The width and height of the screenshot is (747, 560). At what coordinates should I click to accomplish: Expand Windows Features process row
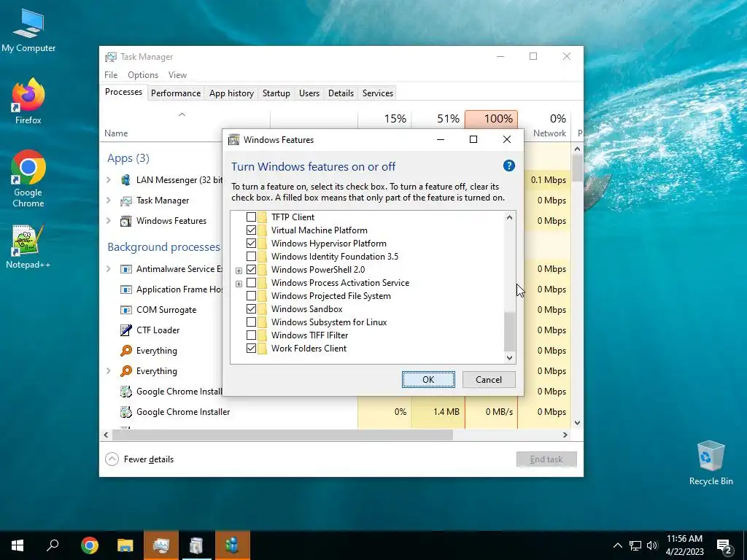[109, 221]
